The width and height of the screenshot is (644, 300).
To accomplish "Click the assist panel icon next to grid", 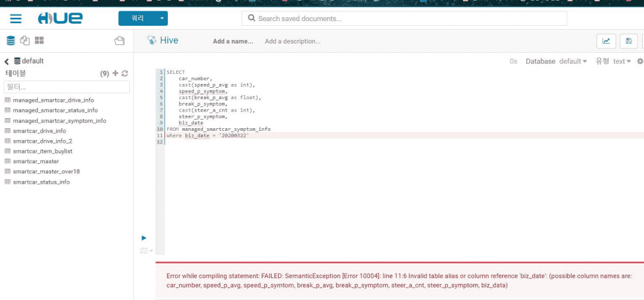I will point(120,41).
